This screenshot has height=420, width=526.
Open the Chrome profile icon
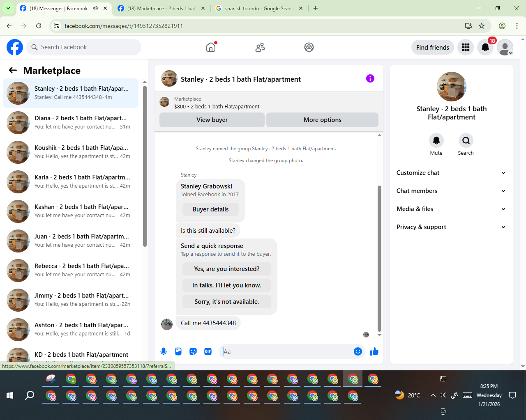pyautogui.click(x=502, y=26)
